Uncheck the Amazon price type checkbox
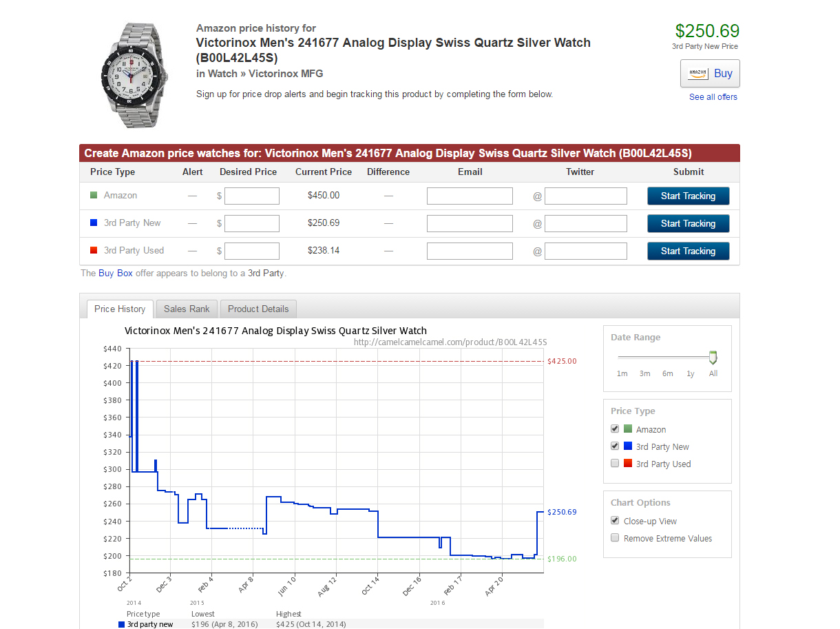This screenshot has height=629, width=840. click(x=615, y=429)
